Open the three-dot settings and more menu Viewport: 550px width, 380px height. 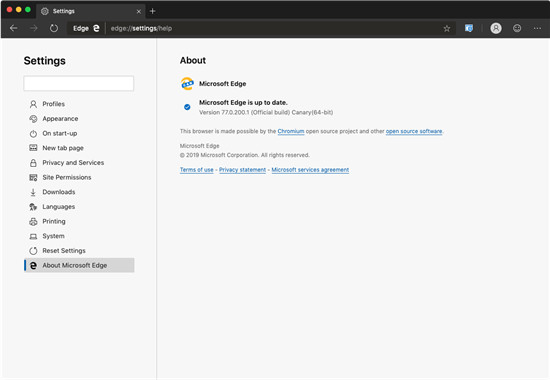tap(537, 28)
